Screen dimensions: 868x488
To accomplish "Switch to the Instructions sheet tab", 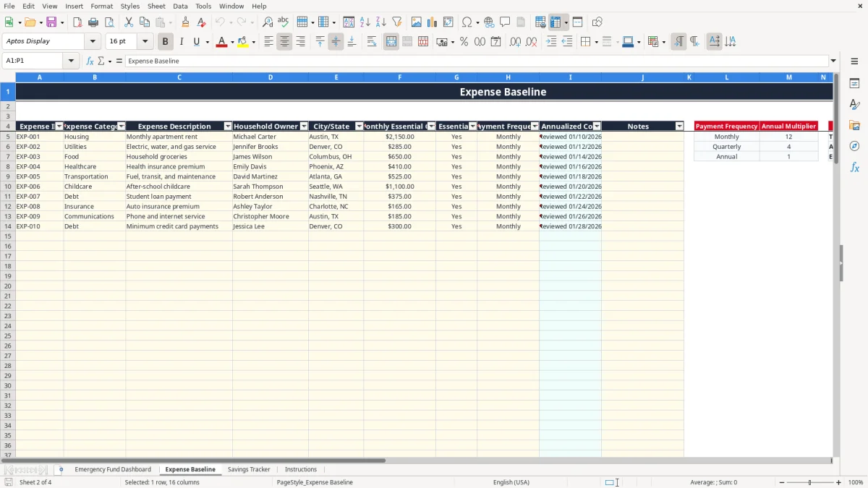I will click(x=301, y=470).
